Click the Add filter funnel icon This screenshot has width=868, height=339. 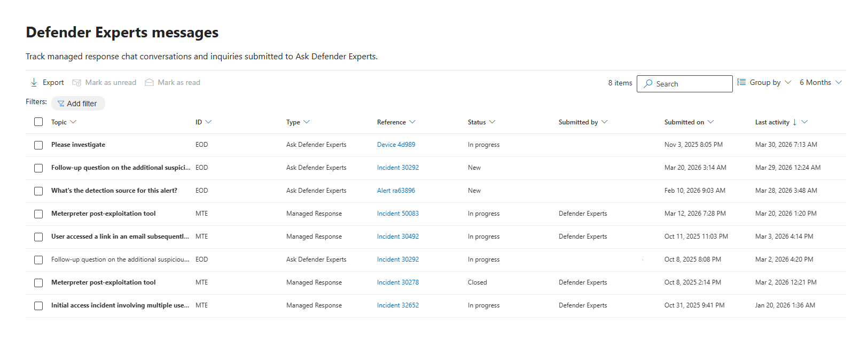tap(61, 104)
